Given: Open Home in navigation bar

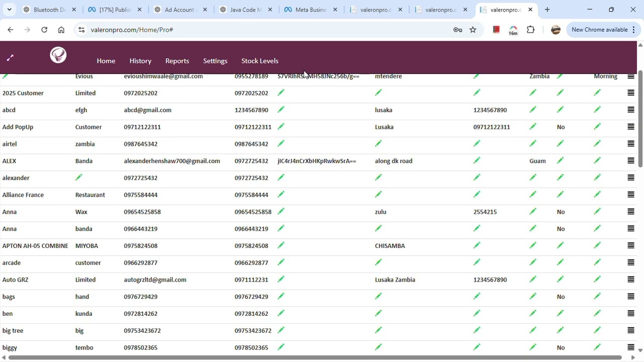Looking at the screenshot, I should click(106, 61).
